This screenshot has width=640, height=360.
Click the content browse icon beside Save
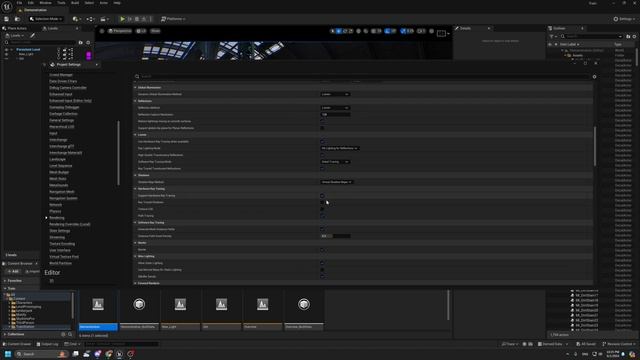tap(17, 19)
